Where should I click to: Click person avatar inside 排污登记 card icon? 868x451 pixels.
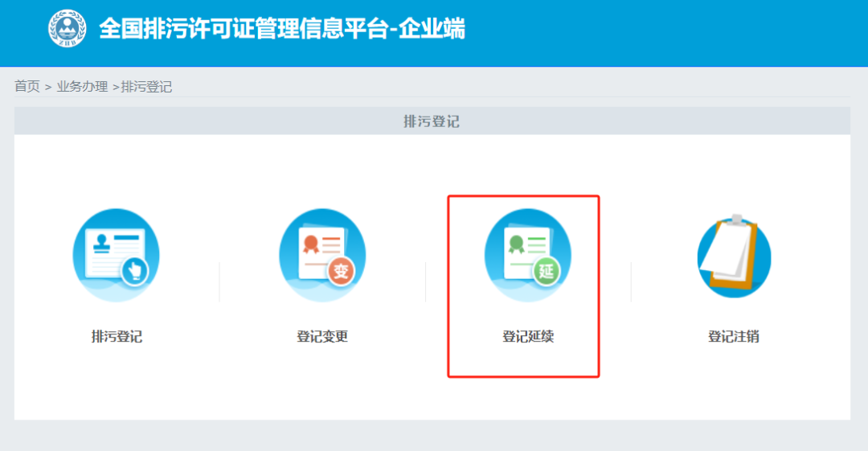pos(102,242)
